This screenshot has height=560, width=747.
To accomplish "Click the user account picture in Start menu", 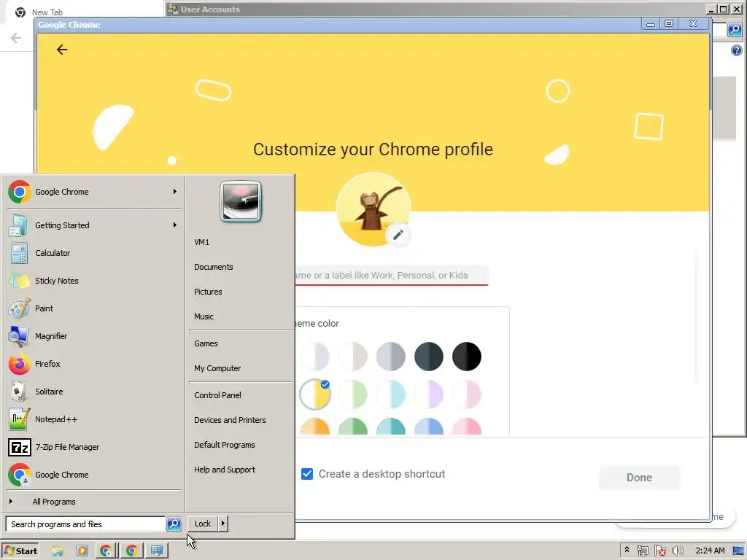I will point(241,201).
